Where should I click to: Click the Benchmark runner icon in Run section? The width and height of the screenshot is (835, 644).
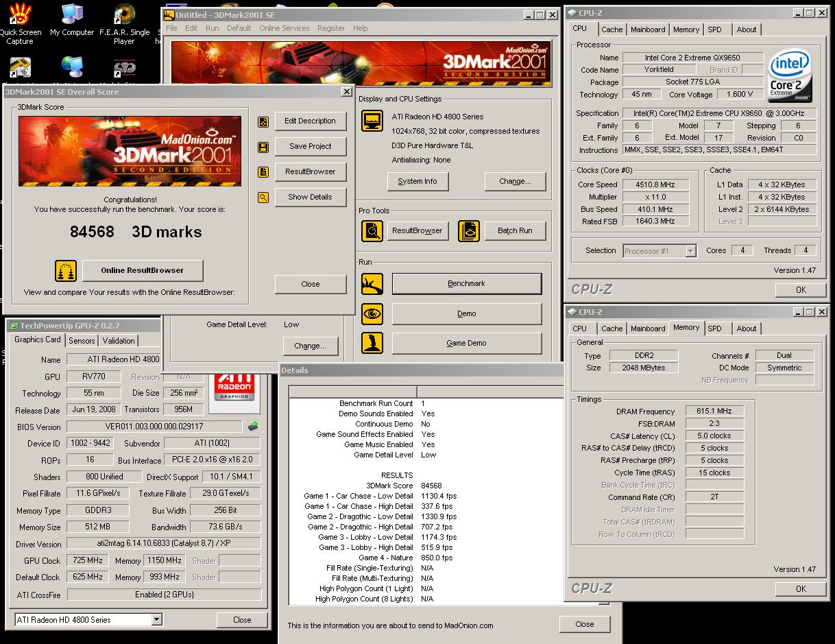[x=372, y=283]
